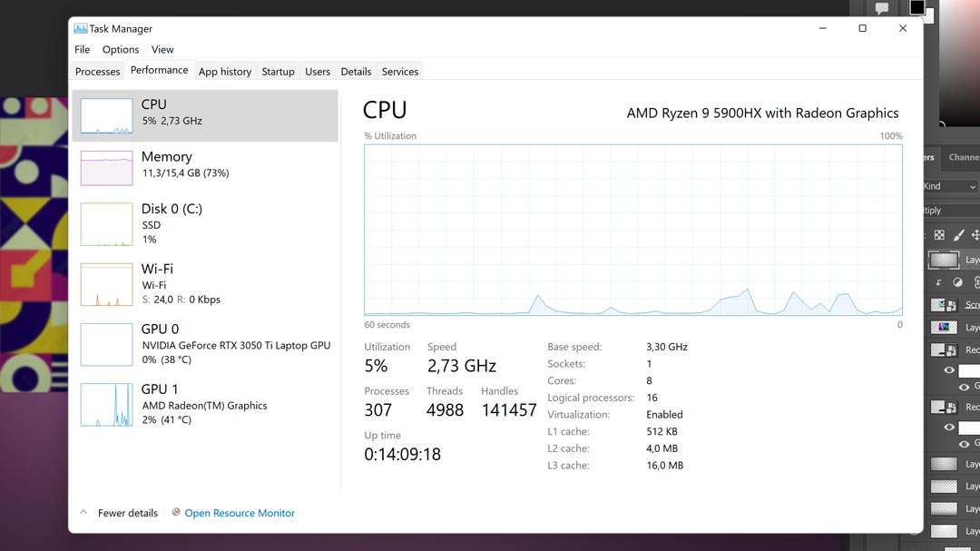Toggle visibility eye of first Rectangle mask
This screenshot has width=980, height=551.
pyautogui.click(x=949, y=370)
